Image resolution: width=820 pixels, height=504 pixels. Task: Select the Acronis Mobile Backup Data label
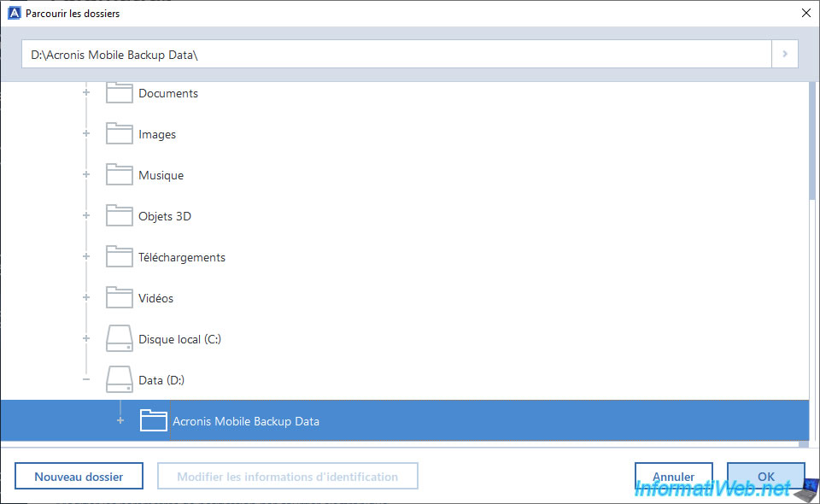[x=246, y=421]
